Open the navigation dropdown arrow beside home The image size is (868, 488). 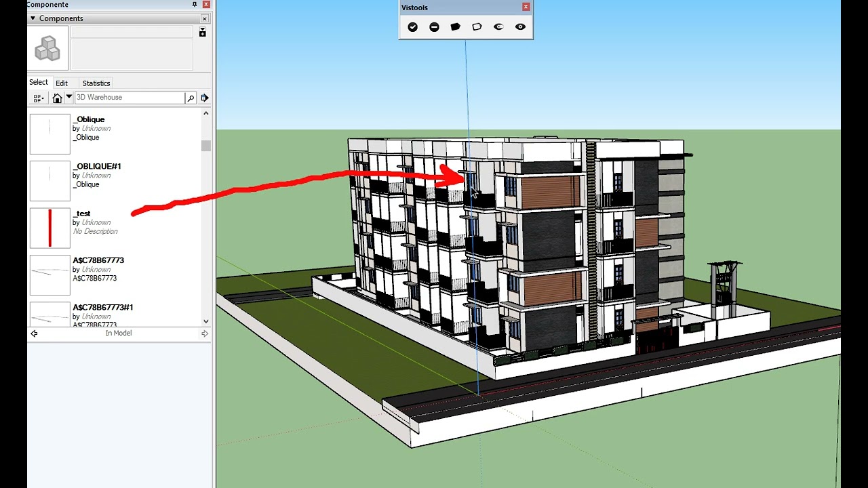coord(68,98)
